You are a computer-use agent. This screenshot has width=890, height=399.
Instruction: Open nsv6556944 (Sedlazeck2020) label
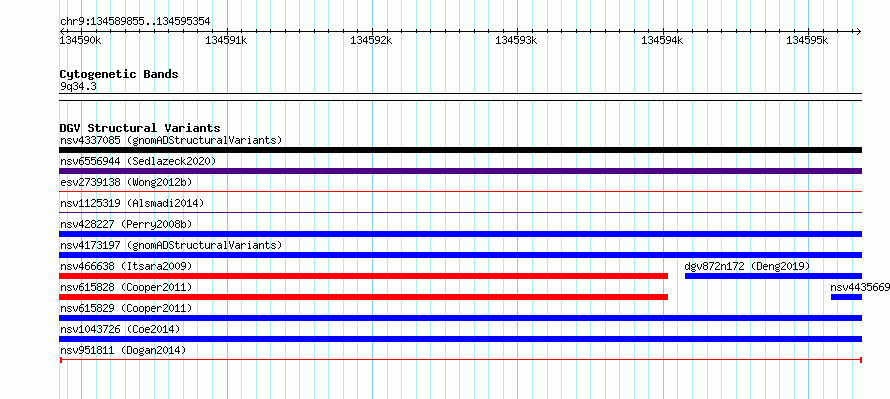pyautogui.click(x=138, y=161)
